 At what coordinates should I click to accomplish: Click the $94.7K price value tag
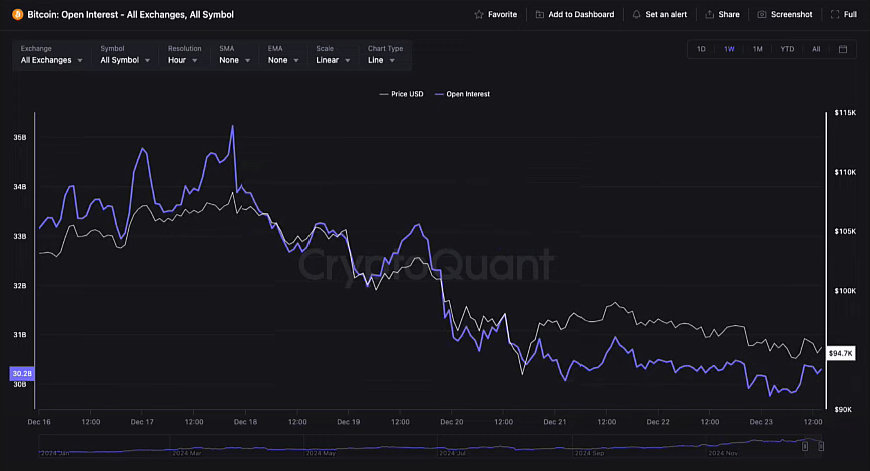[x=841, y=353]
